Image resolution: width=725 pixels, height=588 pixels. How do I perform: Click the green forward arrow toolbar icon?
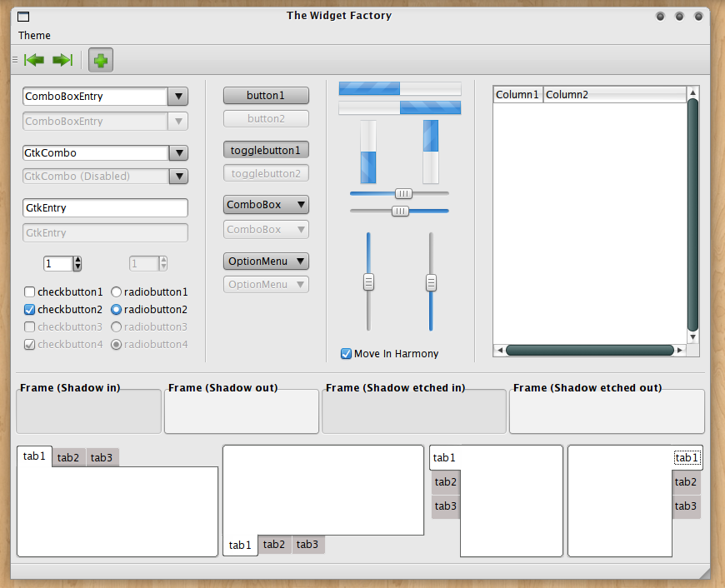pyautogui.click(x=62, y=60)
